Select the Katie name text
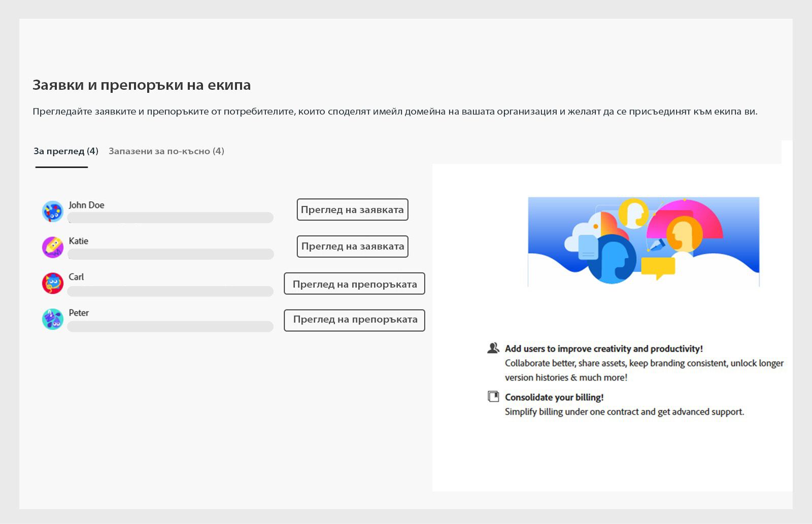Screen dimensions: 812x524 [79, 241]
